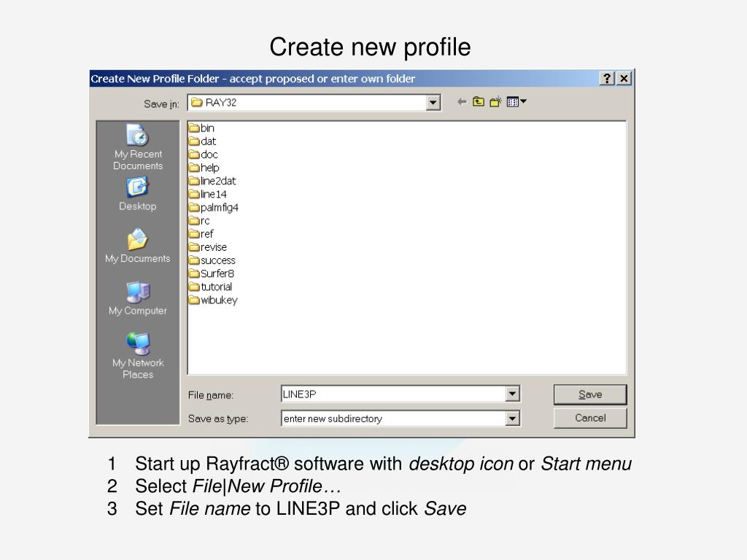Select the revise folder

coord(208,247)
